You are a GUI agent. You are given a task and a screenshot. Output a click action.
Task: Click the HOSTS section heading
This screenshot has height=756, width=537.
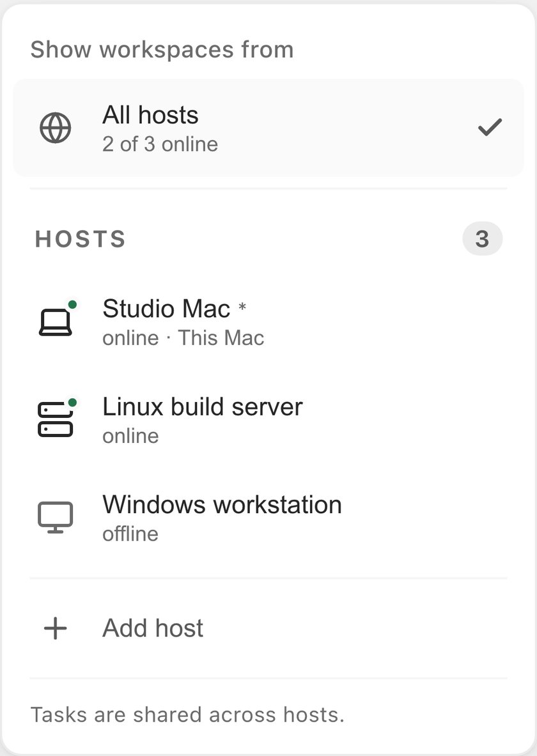click(x=80, y=239)
